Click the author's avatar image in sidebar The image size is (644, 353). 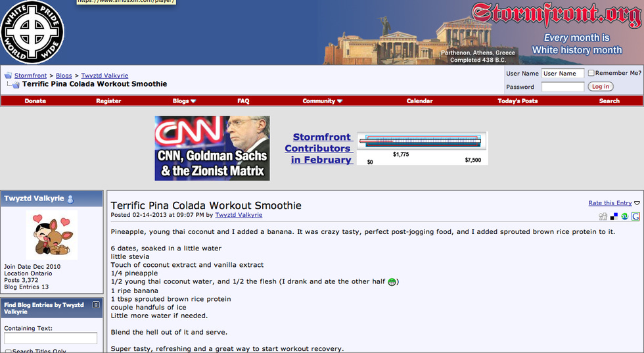(52, 235)
